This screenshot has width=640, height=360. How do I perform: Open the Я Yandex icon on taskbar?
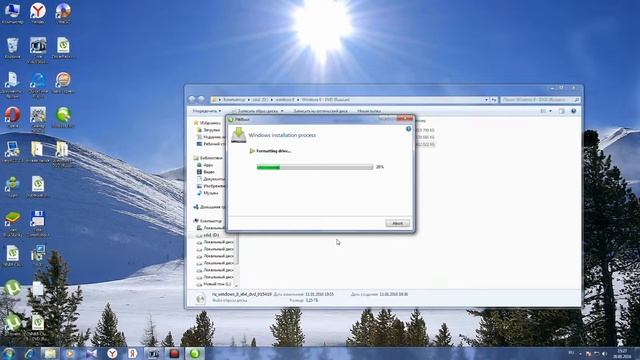tap(132, 354)
